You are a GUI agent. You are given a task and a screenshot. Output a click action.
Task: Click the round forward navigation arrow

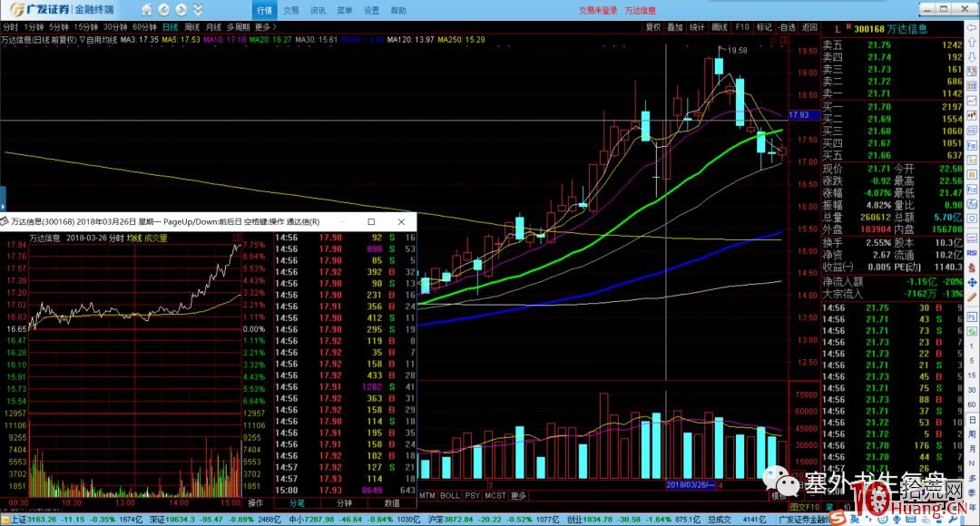(181, 9)
